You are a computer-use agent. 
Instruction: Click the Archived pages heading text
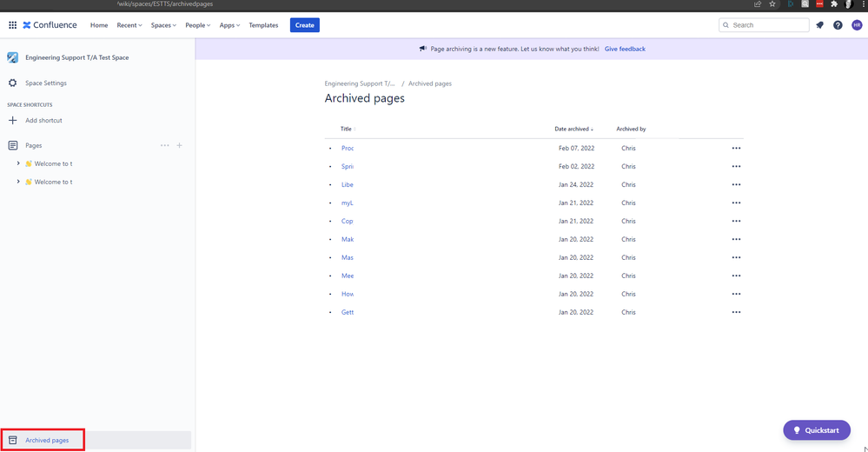[364, 98]
